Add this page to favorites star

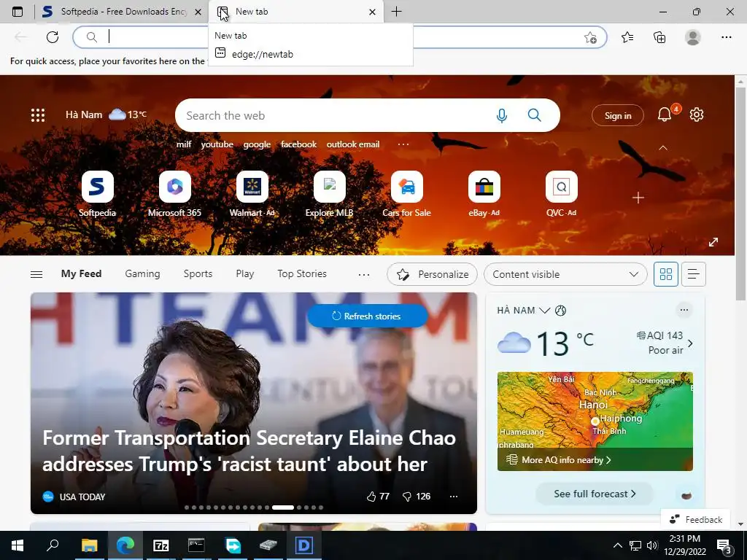coord(590,37)
